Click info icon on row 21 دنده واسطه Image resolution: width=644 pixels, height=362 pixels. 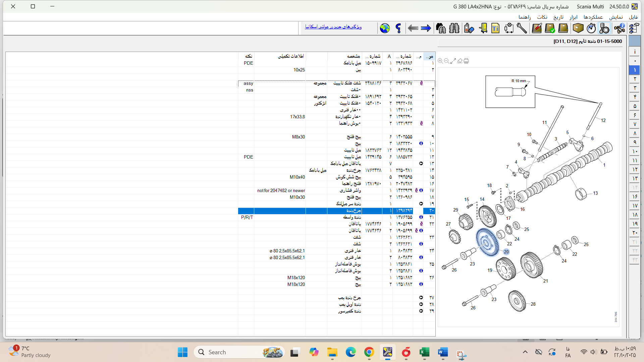[421, 217]
